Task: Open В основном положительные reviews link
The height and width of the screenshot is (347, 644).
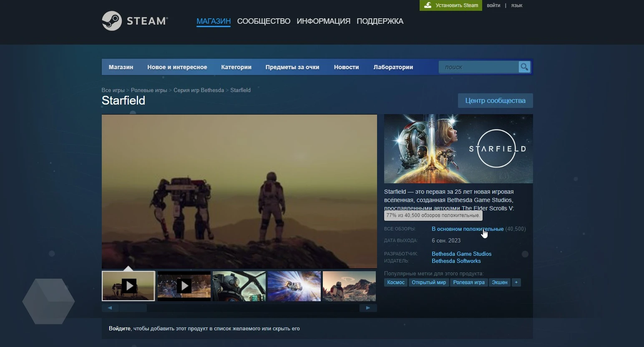Action: point(468,229)
